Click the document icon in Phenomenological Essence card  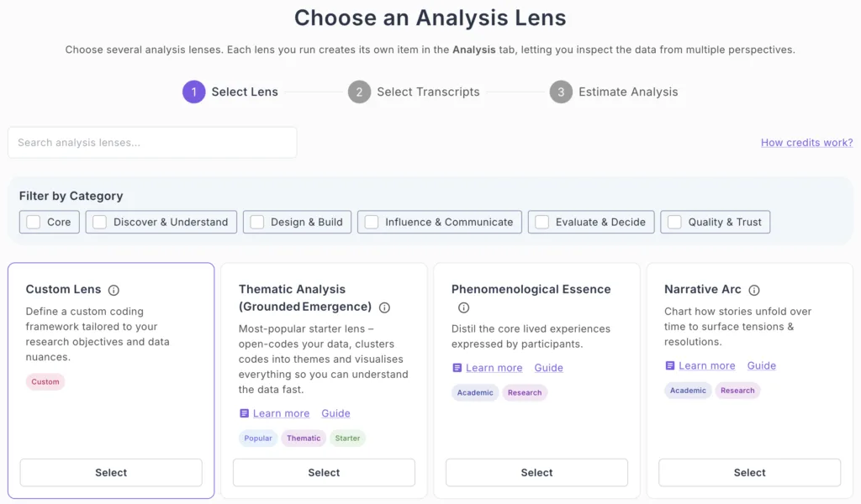pos(457,368)
